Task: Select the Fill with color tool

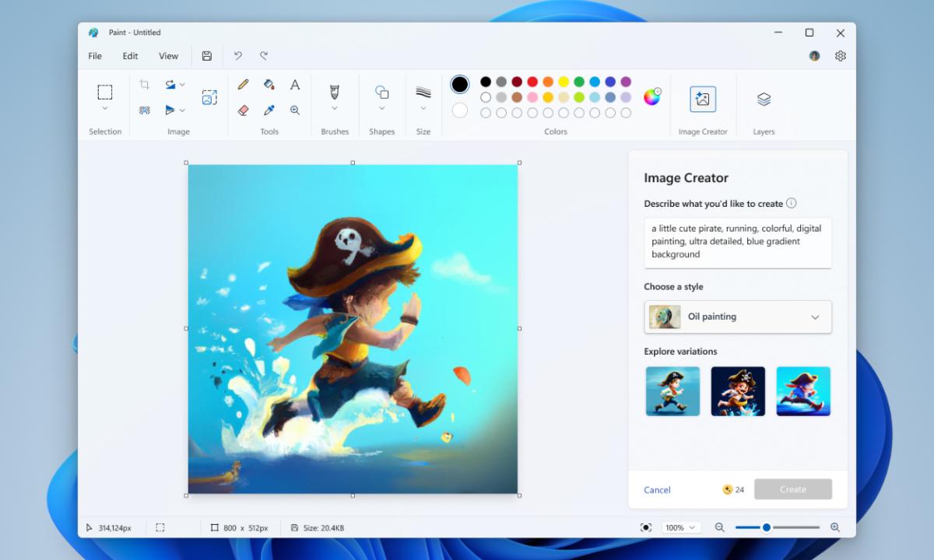Action: point(269,84)
